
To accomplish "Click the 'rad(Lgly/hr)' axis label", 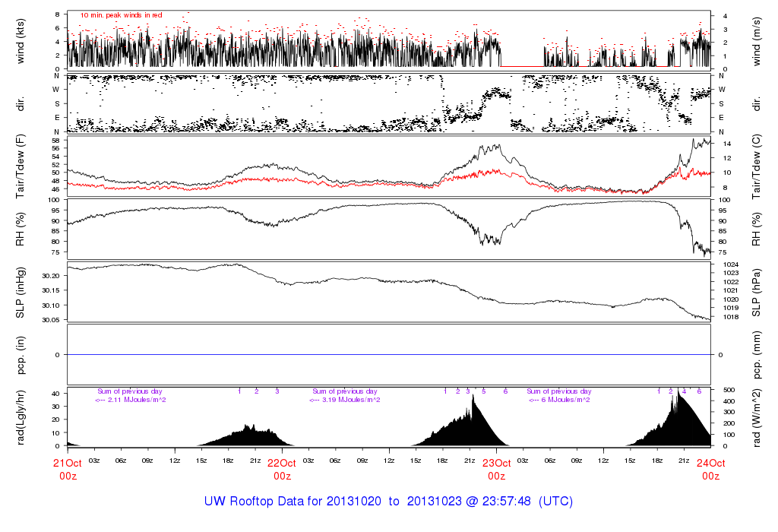I will [21, 418].
